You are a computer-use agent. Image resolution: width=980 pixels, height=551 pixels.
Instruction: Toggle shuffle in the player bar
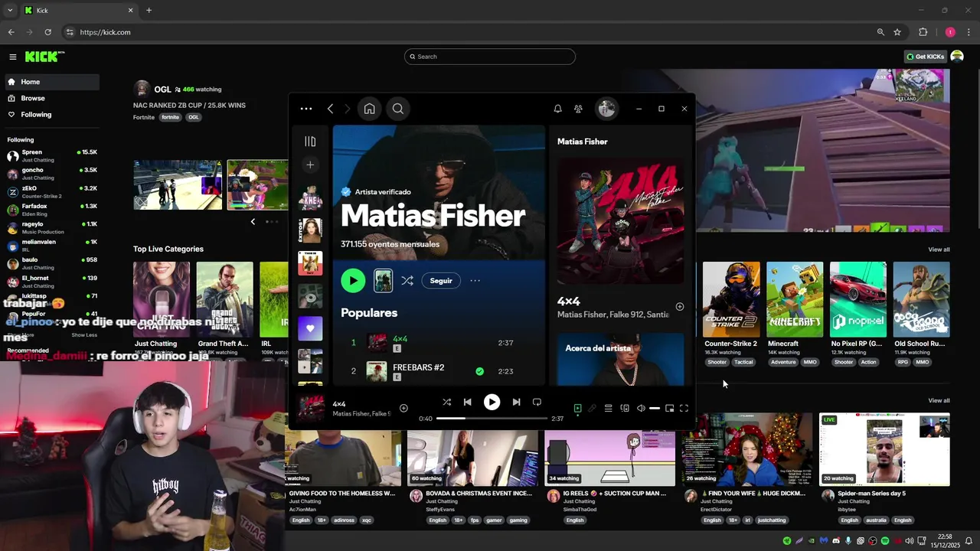[x=446, y=402]
